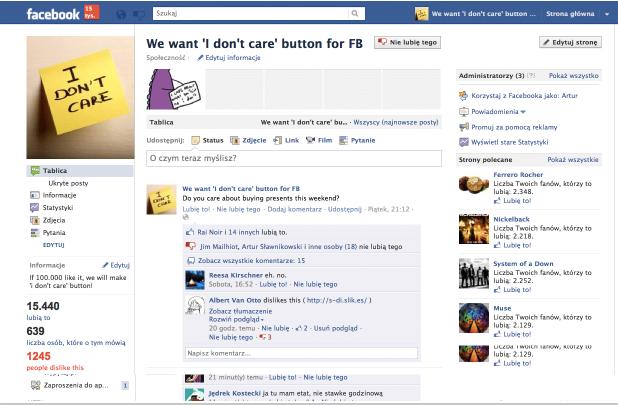Open Albert Van Otto's avatar
618x405 pixels.
[x=195, y=305]
